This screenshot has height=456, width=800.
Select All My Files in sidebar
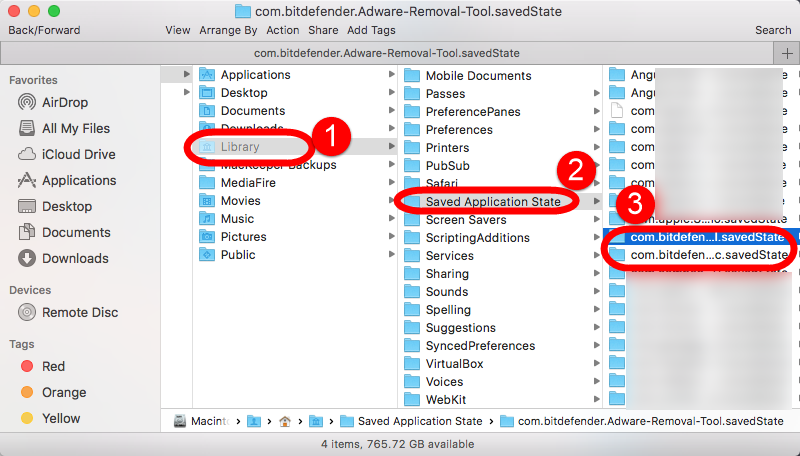64,128
